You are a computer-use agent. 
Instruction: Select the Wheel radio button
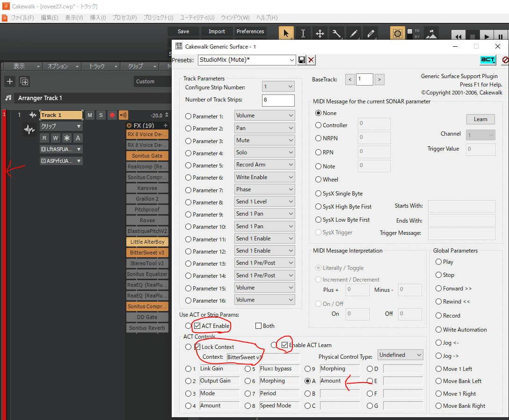tap(319, 180)
